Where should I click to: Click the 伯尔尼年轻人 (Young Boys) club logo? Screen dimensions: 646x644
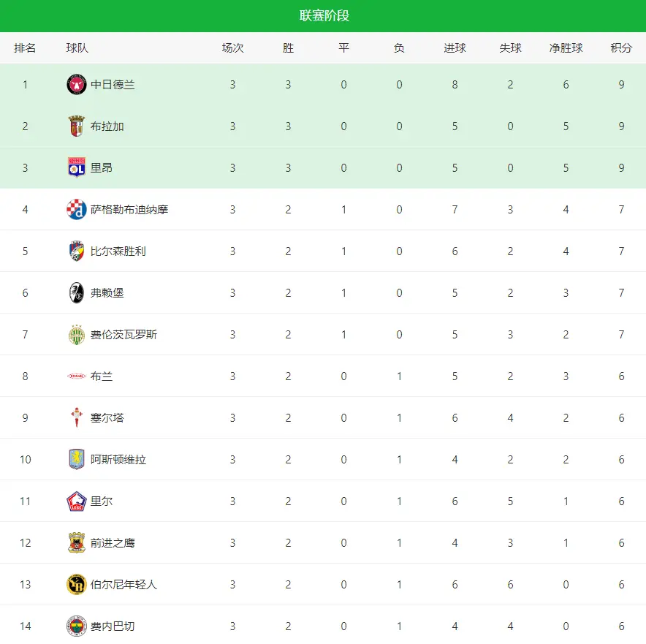pyautogui.click(x=77, y=585)
